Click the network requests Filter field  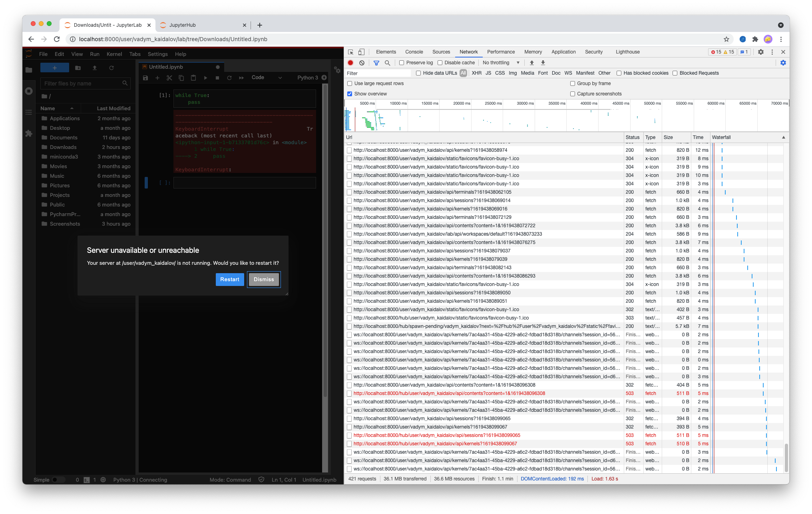click(x=377, y=73)
